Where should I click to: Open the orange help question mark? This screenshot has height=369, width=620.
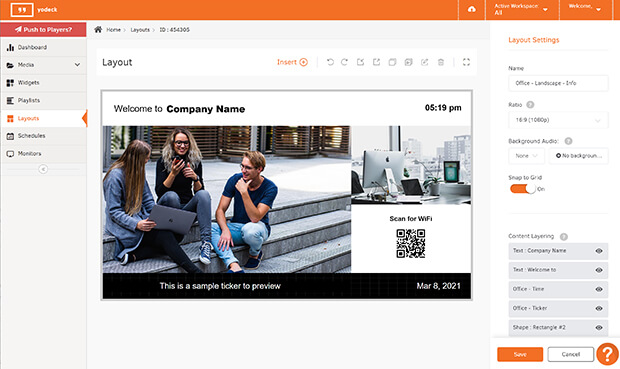point(608,354)
